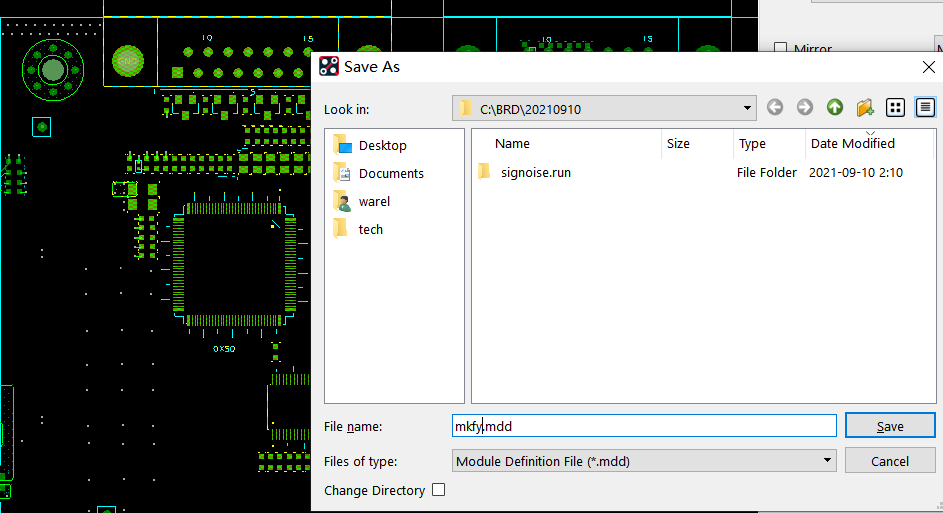Viewport: 943px width, 513px height.
Task: Click the Save As dialog app icon
Action: pos(329,66)
